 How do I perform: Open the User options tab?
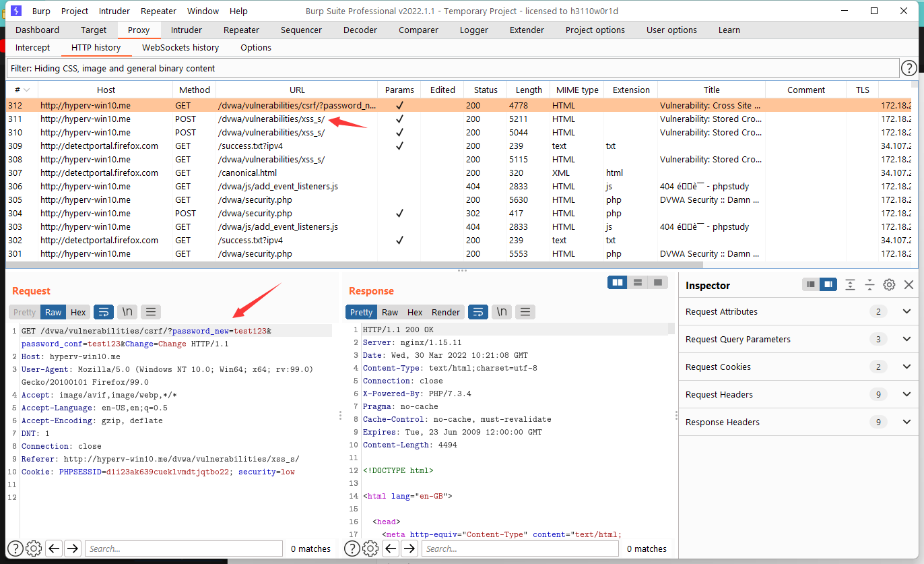[671, 30]
